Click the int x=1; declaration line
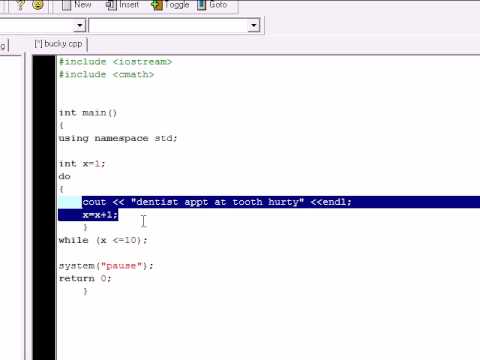Viewport: 480px width, 360px height. pos(82,164)
